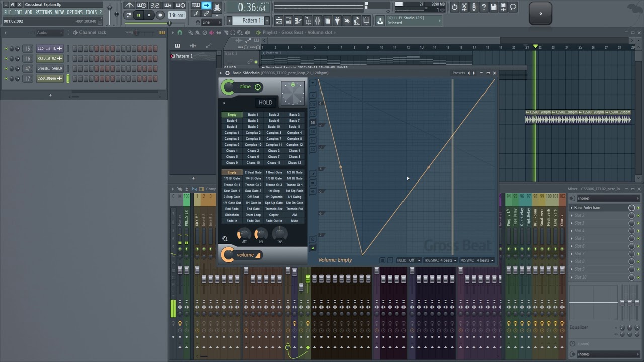Stop playback with the stop button
Screen dimensions: 644x362
[x=149, y=15]
